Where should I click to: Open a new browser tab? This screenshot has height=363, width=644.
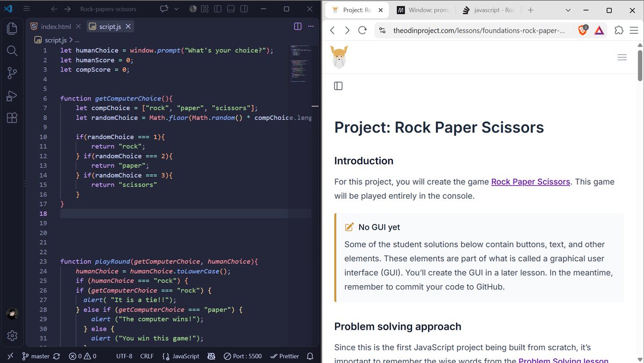point(530,10)
